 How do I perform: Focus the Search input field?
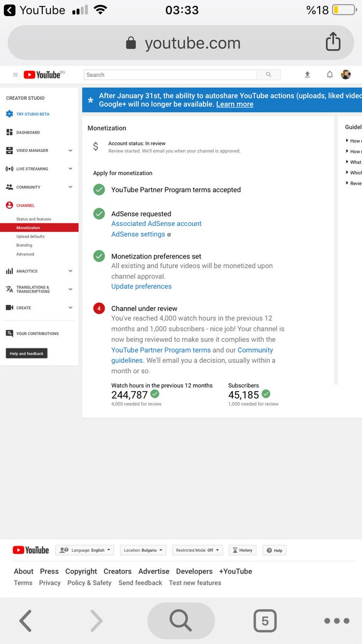(x=171, y=75)
